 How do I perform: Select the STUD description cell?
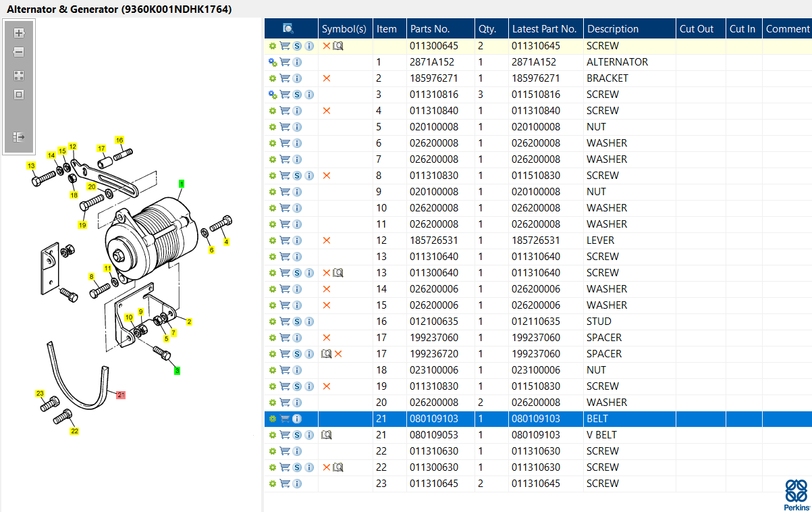click(x=630, y=322)
